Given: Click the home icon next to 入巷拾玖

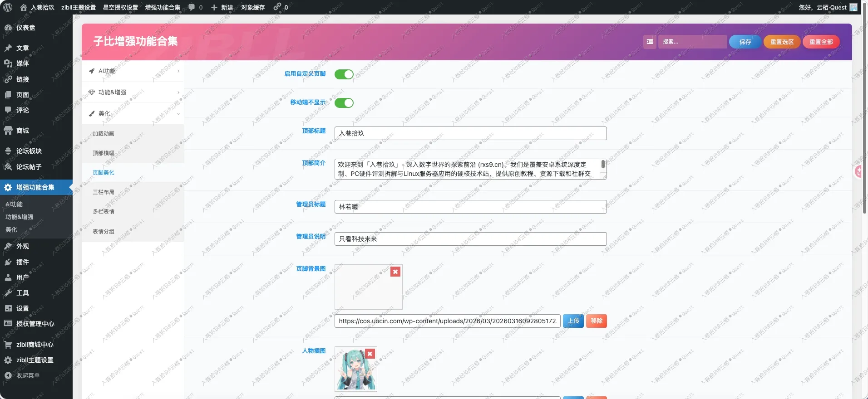Looking at the screenshot, I should pos(24,7).
